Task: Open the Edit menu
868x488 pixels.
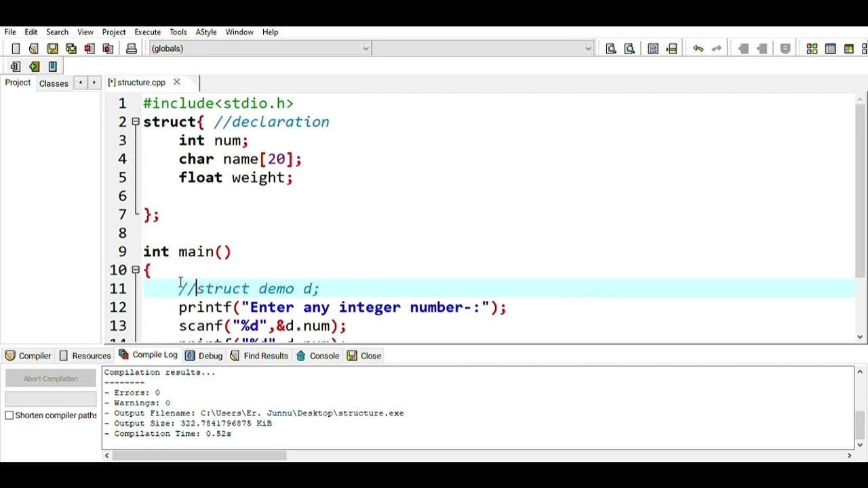Action: (31, 32)
